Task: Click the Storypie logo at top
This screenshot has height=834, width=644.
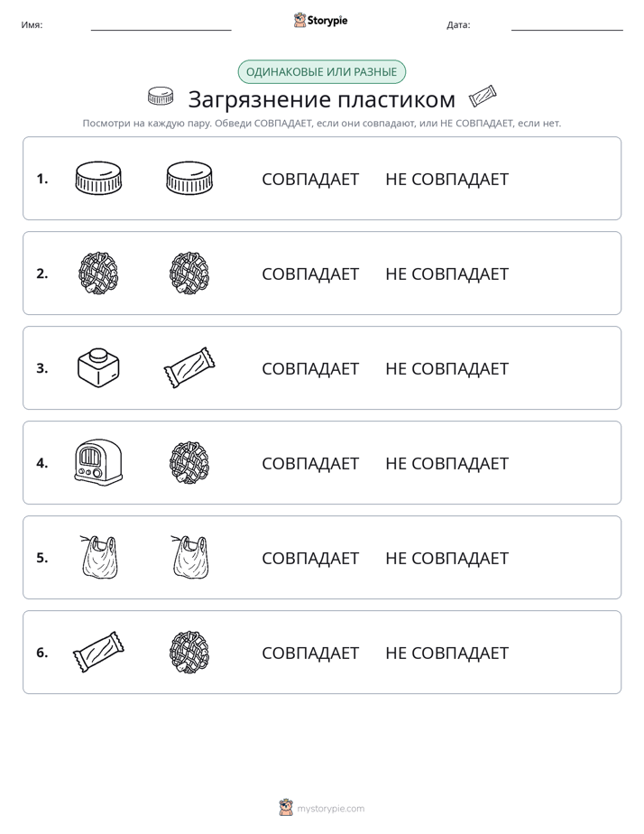Action: 320,20
